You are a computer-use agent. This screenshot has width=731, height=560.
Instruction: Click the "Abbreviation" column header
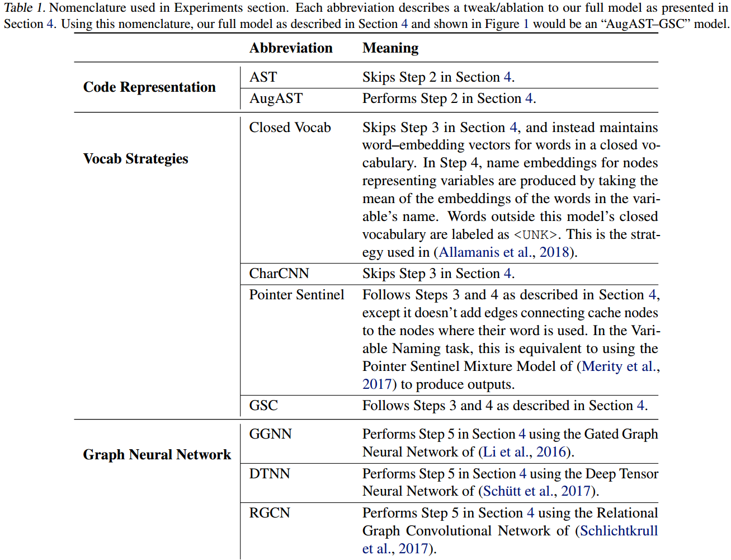tap(291, 48)
